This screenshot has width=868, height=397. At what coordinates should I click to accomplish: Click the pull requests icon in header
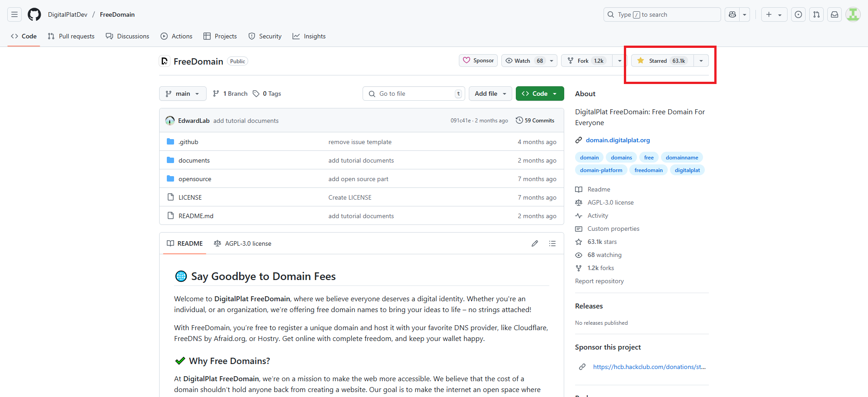point(816,14)
